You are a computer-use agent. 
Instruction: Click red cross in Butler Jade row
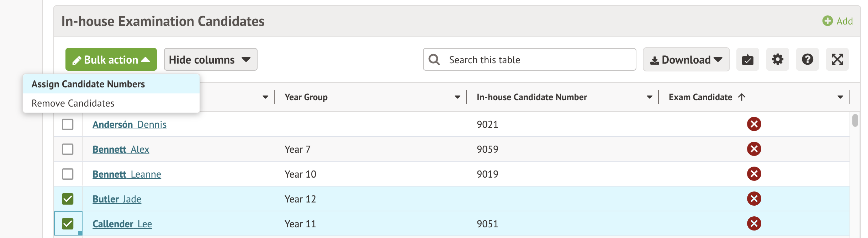tap(754, 199)
